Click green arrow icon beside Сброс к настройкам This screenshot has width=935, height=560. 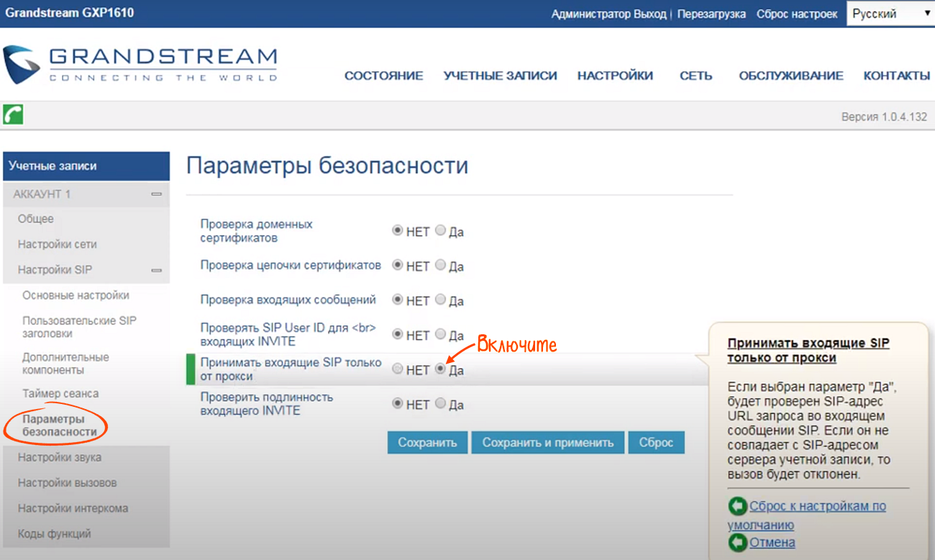(737, 506)
